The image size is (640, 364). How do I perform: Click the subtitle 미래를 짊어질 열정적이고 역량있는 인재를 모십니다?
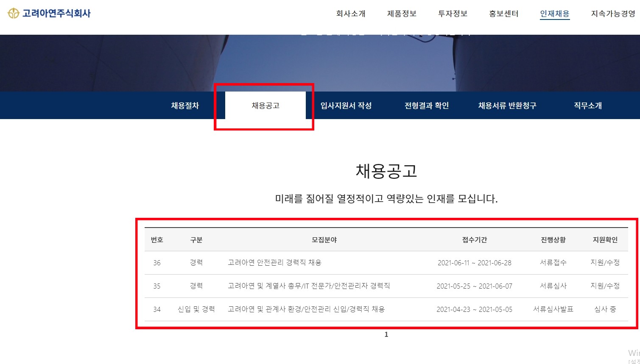[x=386, y=198]
